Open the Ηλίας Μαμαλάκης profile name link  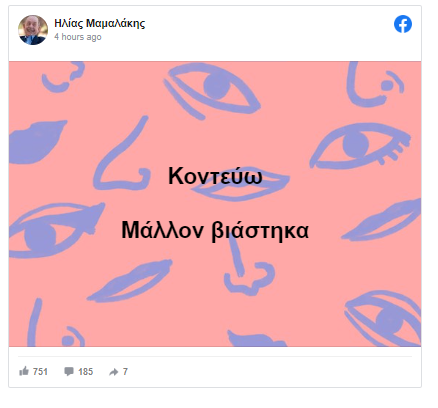pyautogui.click(x=100, y=23)
